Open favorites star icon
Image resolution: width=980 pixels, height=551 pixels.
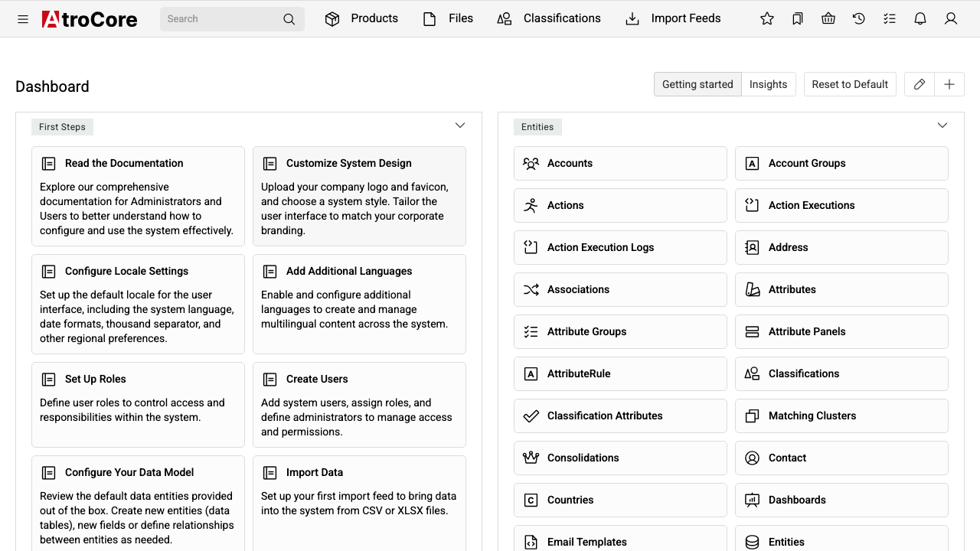(x=767, y=19)
